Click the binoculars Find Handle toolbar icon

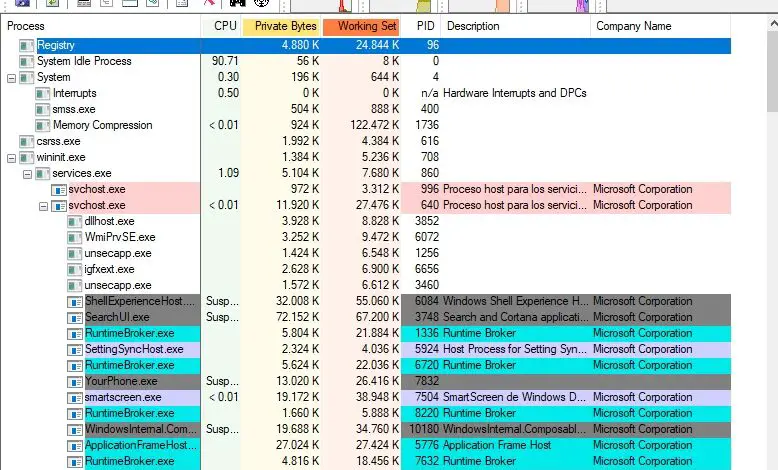[237, 2]
